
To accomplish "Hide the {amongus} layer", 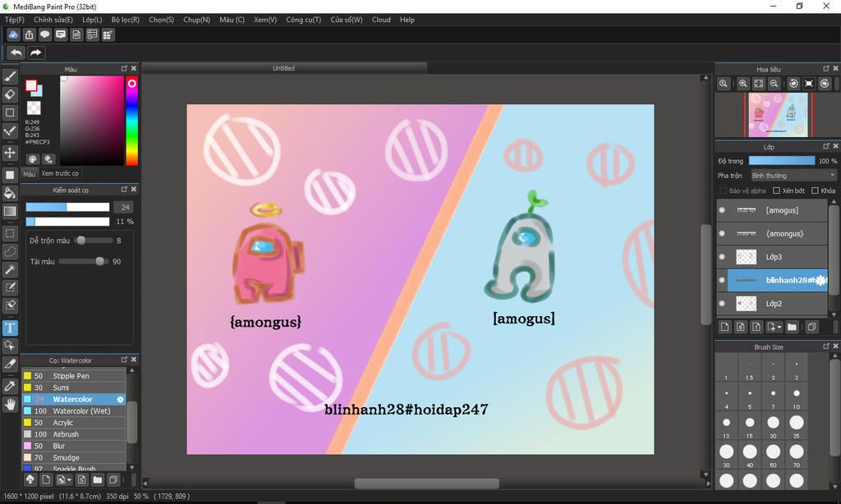I will tap(722, 234).
